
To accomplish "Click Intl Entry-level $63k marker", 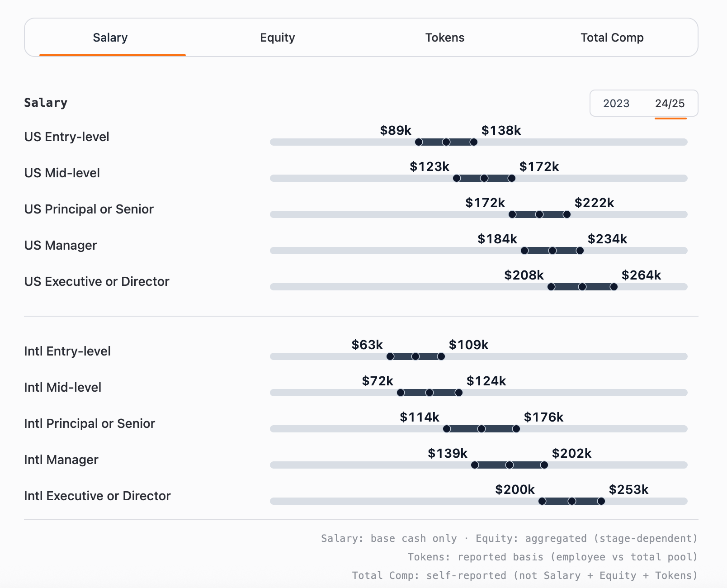I will [x=390, y=356].
